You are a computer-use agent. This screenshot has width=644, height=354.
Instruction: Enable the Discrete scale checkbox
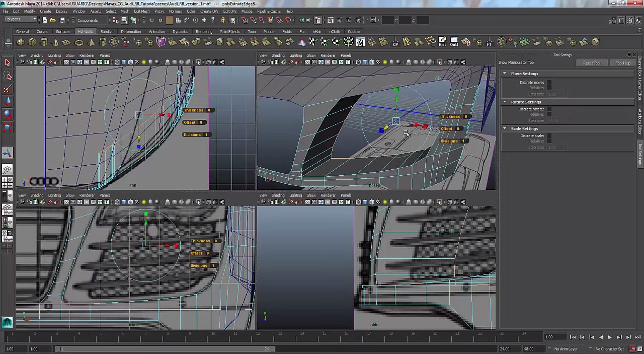pyautogui.click(x=549, y=136)
